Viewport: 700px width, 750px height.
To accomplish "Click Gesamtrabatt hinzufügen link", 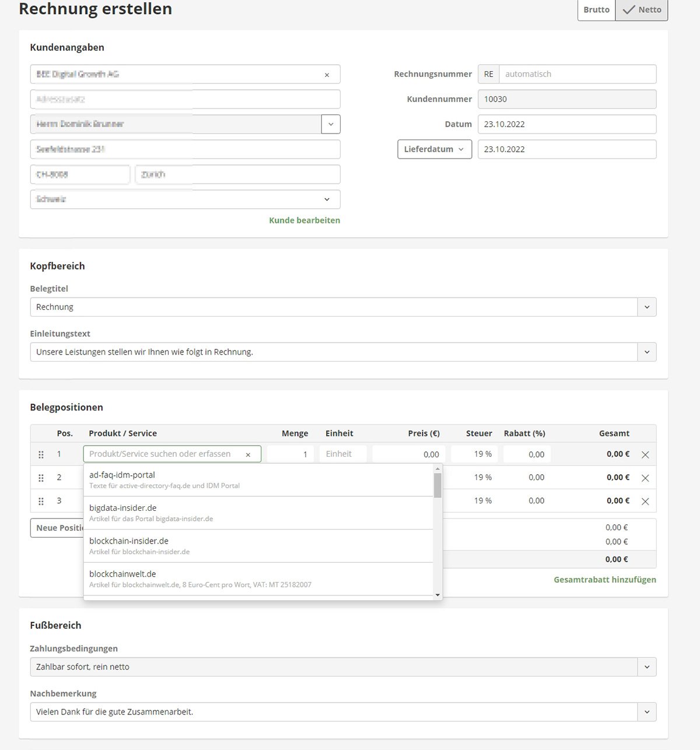I will coord(604,580).
